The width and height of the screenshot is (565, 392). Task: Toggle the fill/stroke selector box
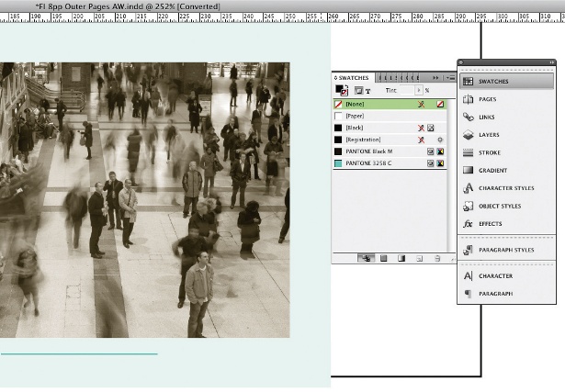click(343, 91)
